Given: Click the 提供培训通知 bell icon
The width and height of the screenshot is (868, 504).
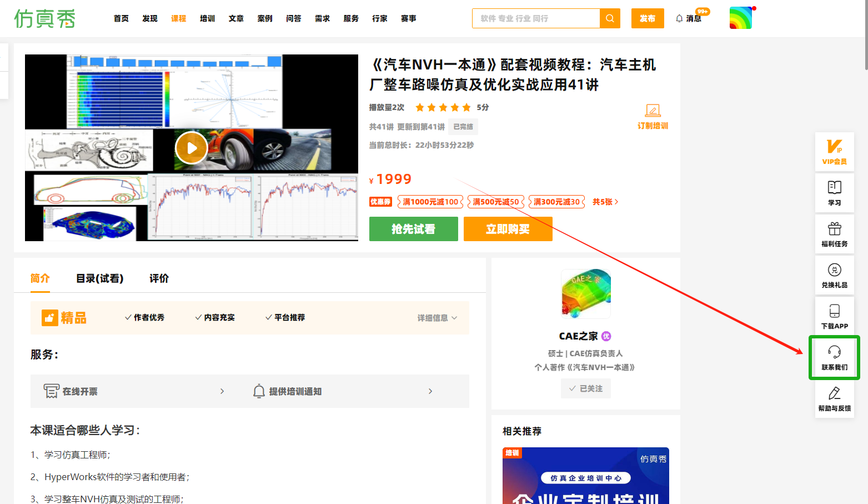Looking at the screenshot, I should click(259, 391).
